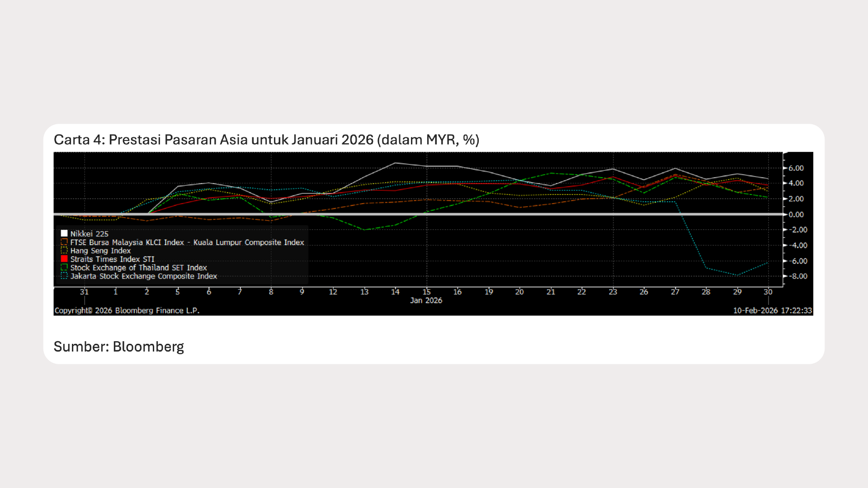Click the Hang Seng Index legend label
The height and width of the screenshot is (488, 868).
[x=100, y=251]
